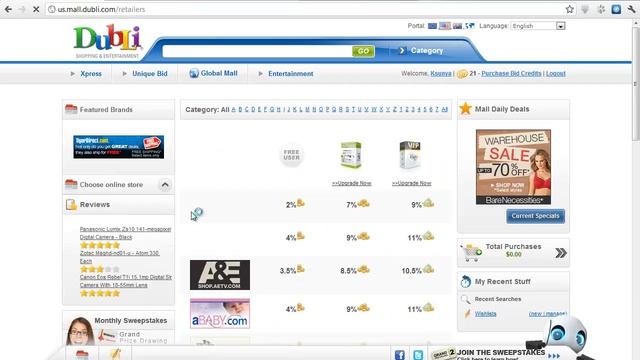The image size is (640, 360).
Task: Click the Monthly Sweepstakes heading
Action: tap(131, 320)
